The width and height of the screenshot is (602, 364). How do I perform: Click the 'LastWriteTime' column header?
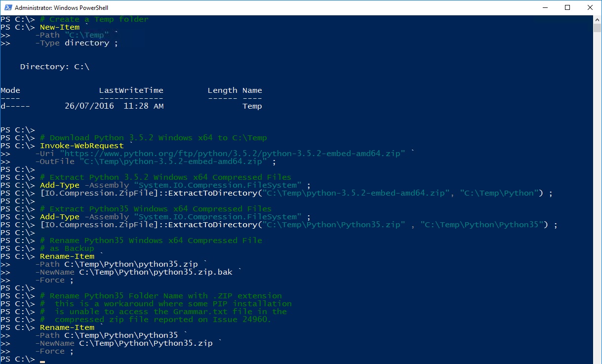(131, 90)
